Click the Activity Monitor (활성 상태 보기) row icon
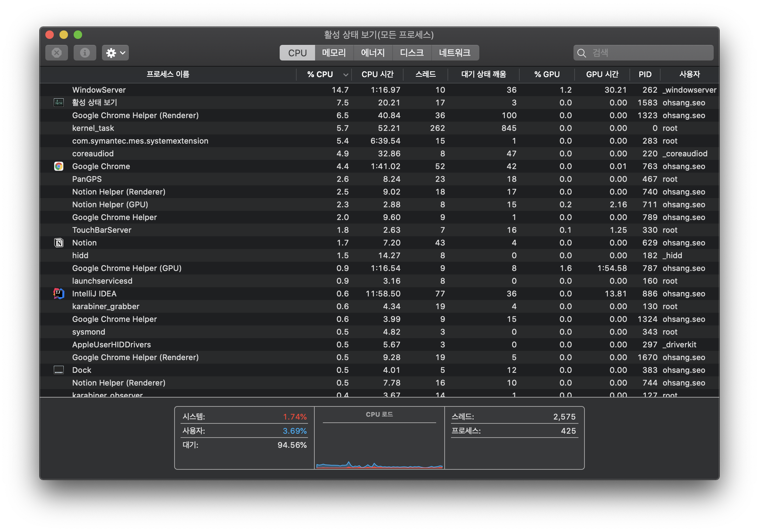The width and height of the screenshot is (759, 532). pos(59,103)
